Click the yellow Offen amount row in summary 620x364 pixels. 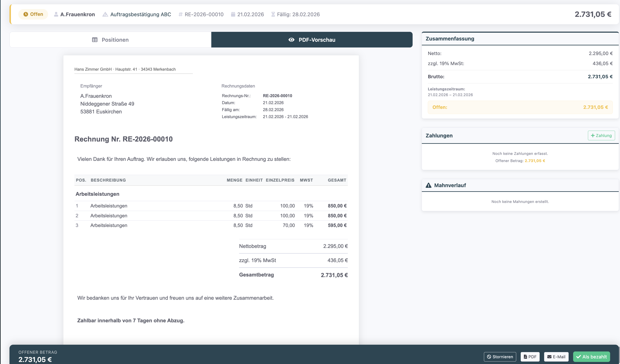tap(520, 107)
